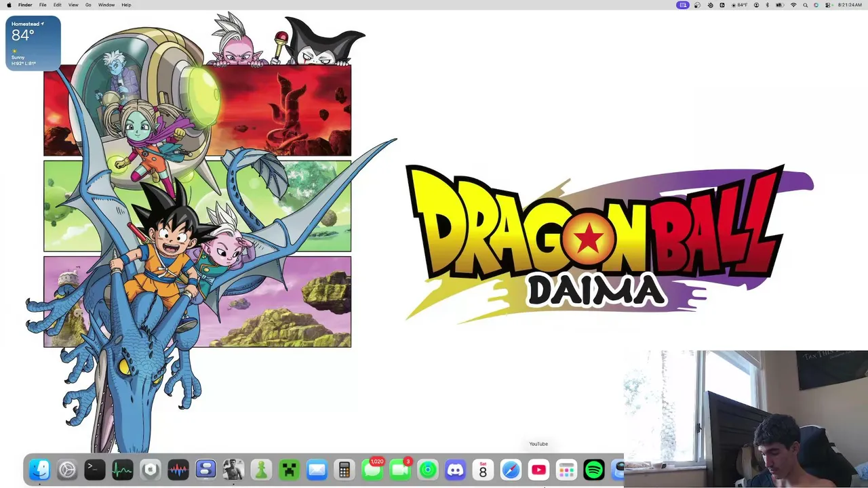868x488 pixels.
Task: Open the Terminal app in the Dock
Action: coord(95,469)
